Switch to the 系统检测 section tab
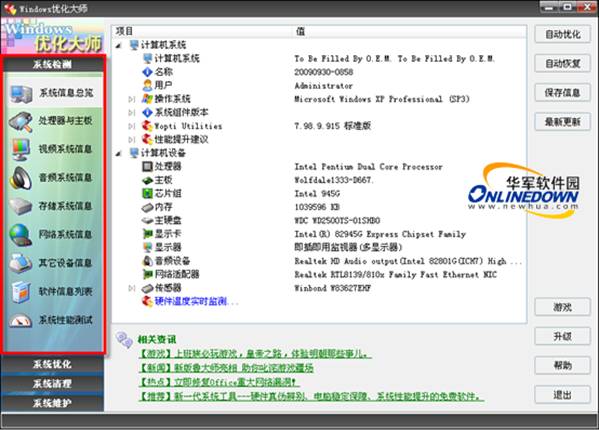This screenshot has height=430, width=599. (53, 64)
